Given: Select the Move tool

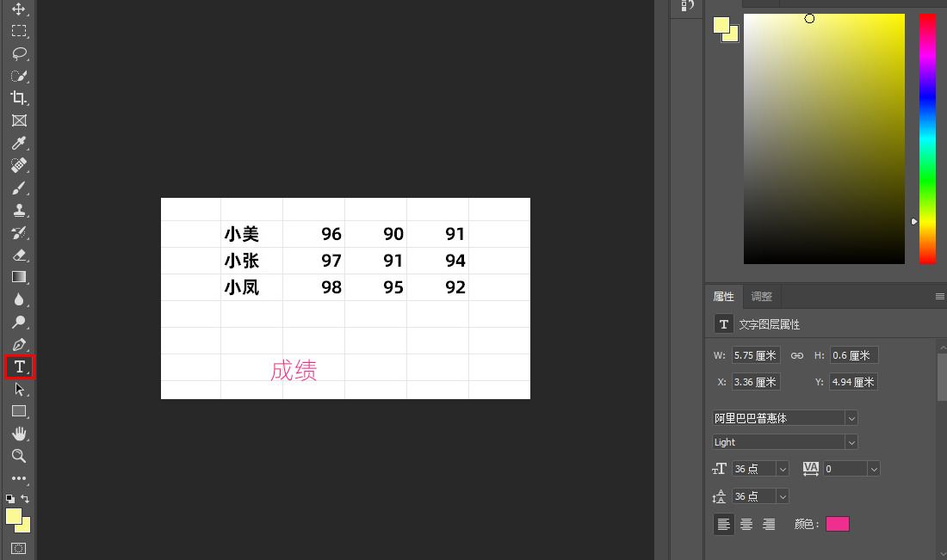Looking at the screenshot, I should click(x=19, y=9).
